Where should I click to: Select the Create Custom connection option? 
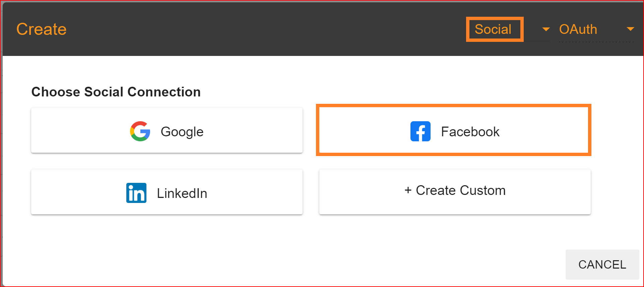pyautogui.click(x=455, y=192)
